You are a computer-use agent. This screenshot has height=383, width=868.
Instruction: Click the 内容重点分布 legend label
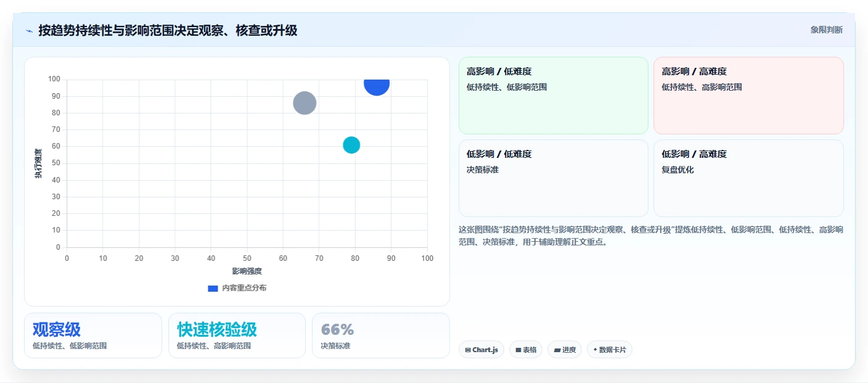(x=244, y=288)
